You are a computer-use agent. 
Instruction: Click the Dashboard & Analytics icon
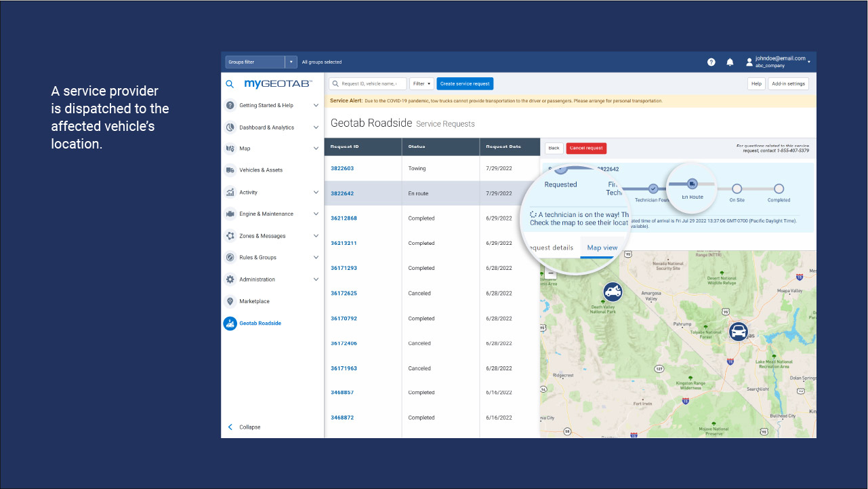[230, 127]
